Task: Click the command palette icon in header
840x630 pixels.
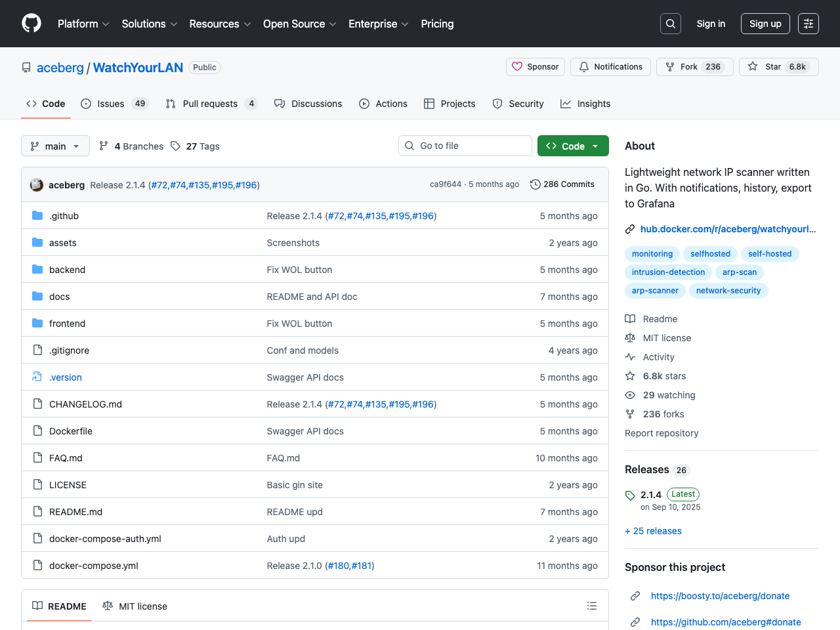Action: point(808,24)
